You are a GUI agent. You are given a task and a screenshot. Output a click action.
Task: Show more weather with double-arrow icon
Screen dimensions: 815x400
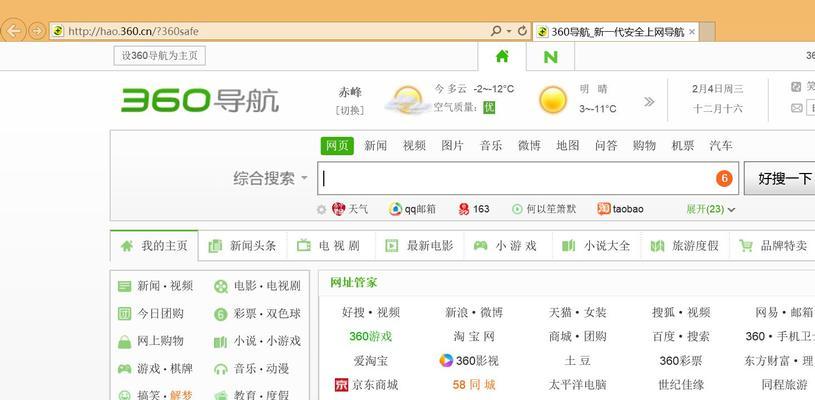(649, 102)
